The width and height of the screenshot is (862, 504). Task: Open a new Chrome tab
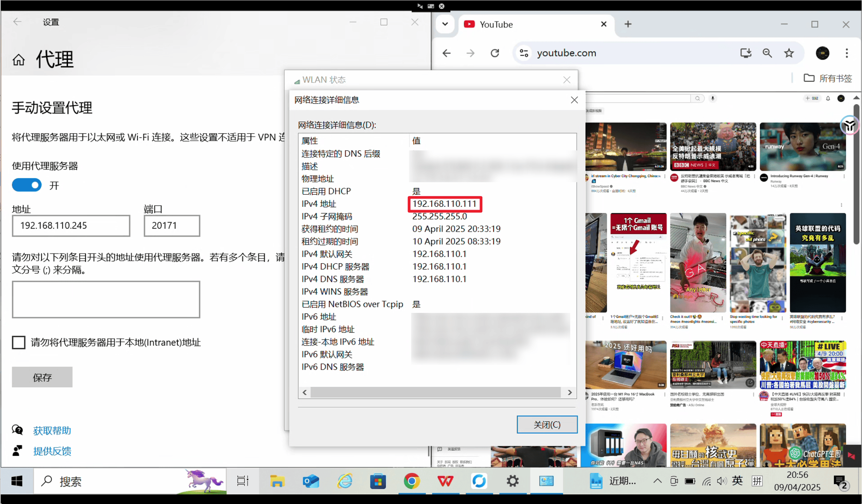tap(628, 24)
